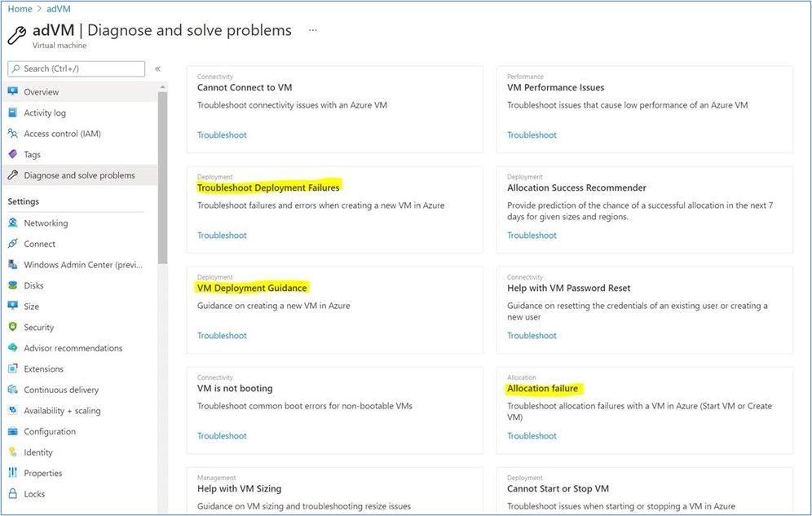The image size is (812, 516).
Task: Click the VM Deployment Guidance card title
Action: pos(252,288)
